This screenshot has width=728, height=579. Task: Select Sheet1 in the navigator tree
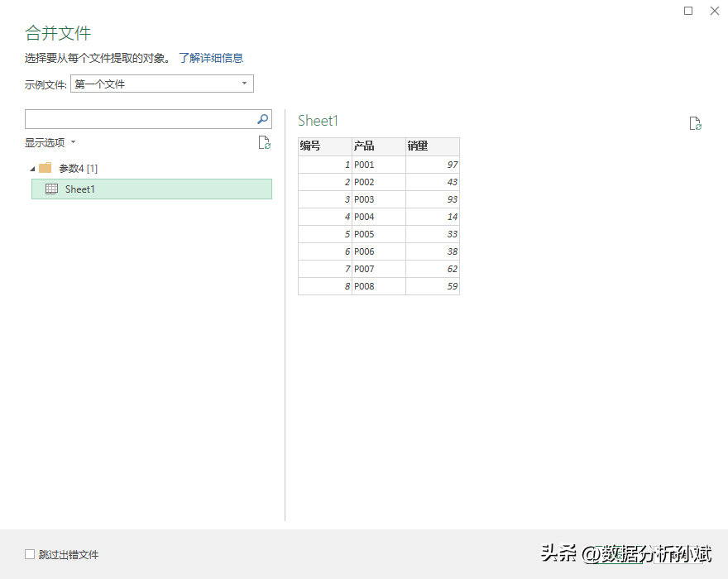coord(152,189)
